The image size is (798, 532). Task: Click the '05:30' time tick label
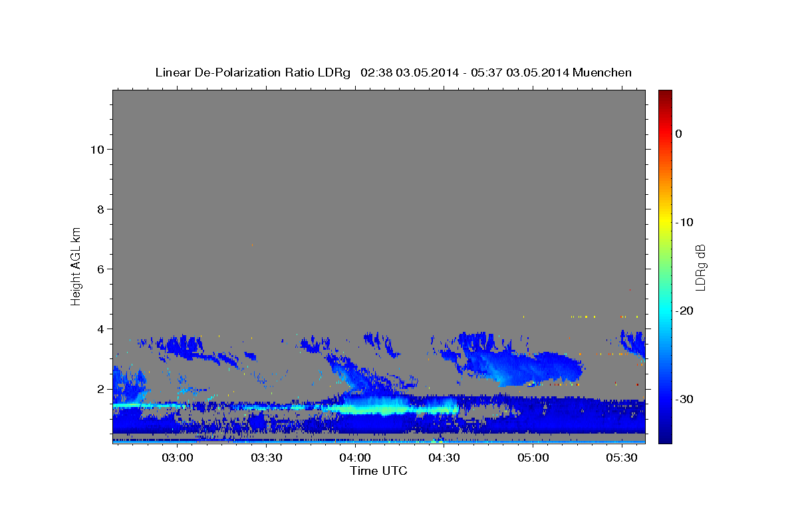[622, 458]
